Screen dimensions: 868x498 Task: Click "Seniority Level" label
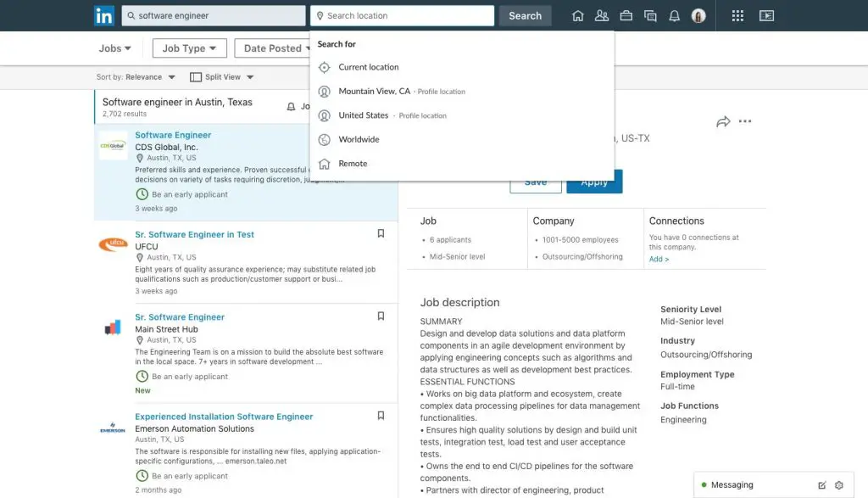click(691, 309)
